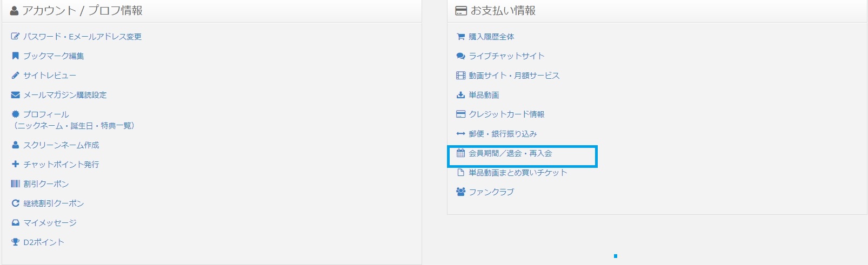Open チャットポイント発行 link
This screenshot has height=265, width=868.
(x=61, y=165)
